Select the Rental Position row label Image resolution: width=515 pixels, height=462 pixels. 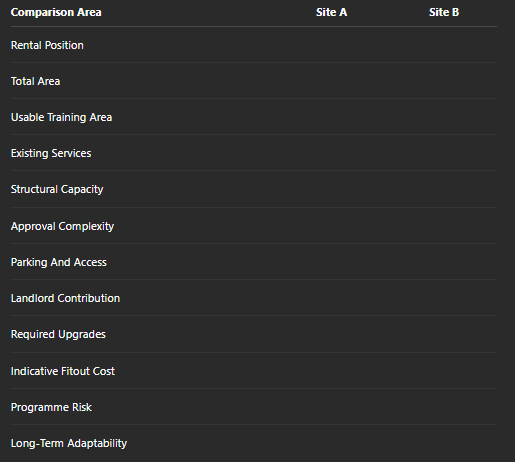[x=47, y=45]
